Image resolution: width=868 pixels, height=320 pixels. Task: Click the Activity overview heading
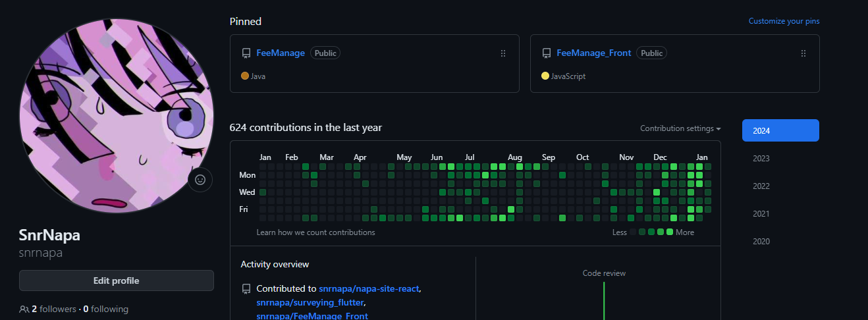275,264
